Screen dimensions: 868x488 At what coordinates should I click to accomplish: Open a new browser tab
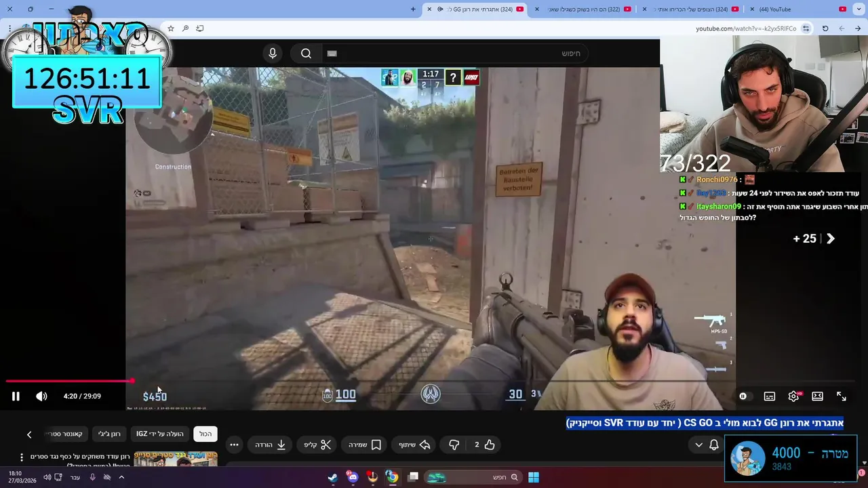(414, 9)
